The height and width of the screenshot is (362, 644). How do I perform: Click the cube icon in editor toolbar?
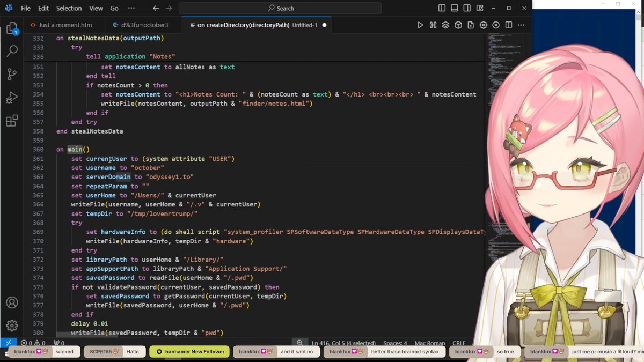point(458,25)
